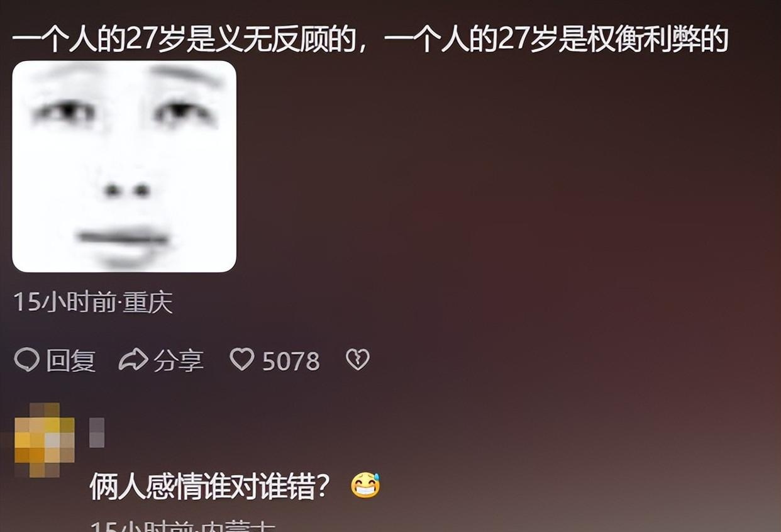Click the 回复 label
This screenshot has height=532, width=781.
pos(71,361)
